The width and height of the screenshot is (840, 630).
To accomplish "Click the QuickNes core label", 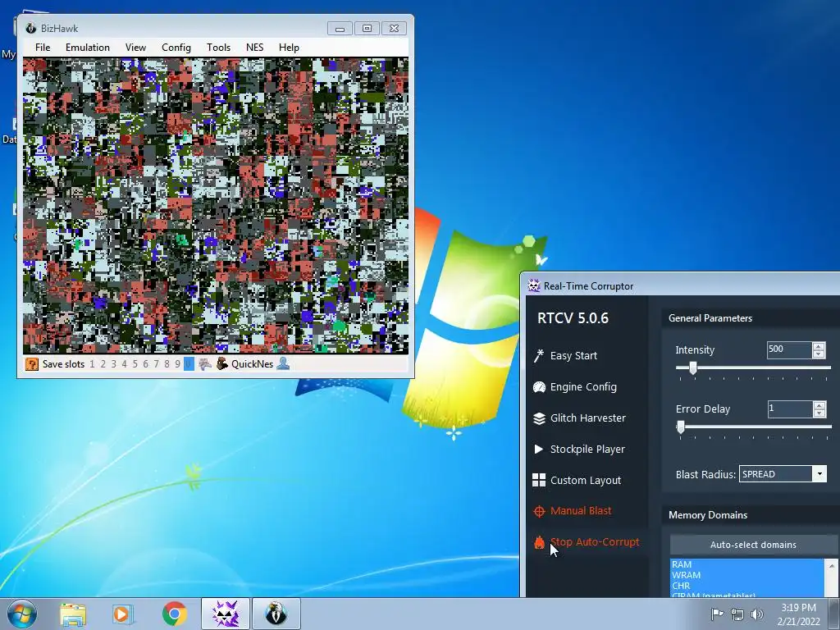I will (252, 363).
